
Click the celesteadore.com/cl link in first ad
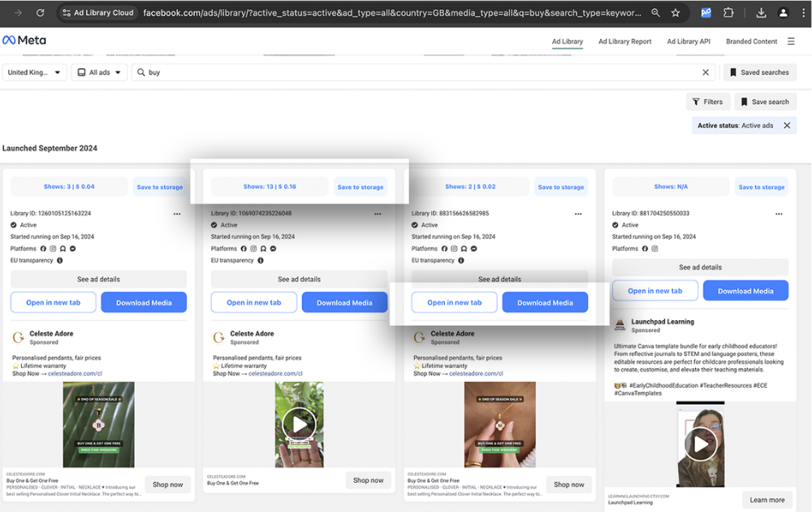[75, 373]
